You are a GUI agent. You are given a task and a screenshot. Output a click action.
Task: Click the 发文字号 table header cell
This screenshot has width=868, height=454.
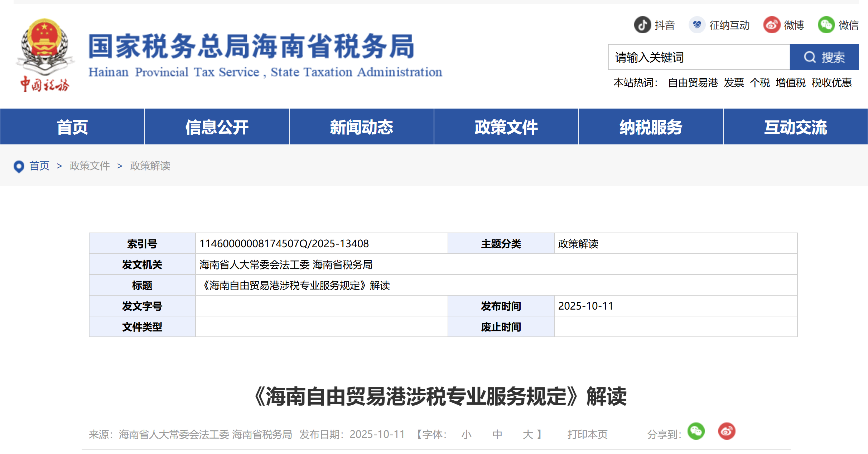click(x=142, y=306)
